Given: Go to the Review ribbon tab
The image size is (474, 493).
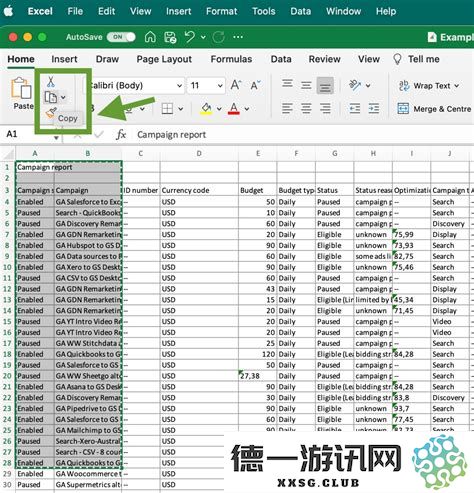Looking at the screenshot, I should click(x=324, y=59).
